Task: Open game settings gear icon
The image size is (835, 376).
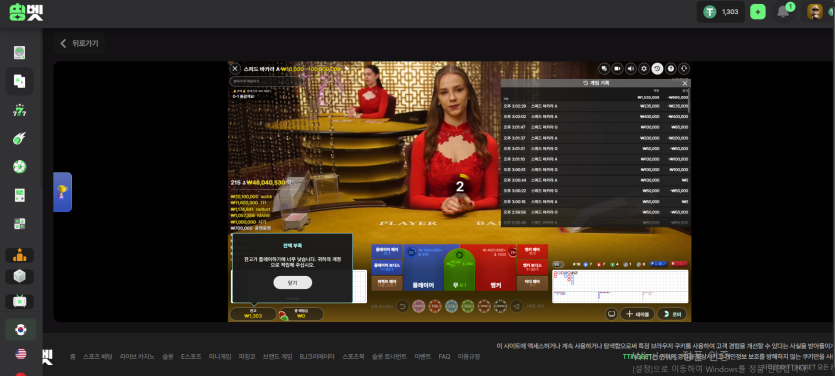Action: click(x=644, y=69)
